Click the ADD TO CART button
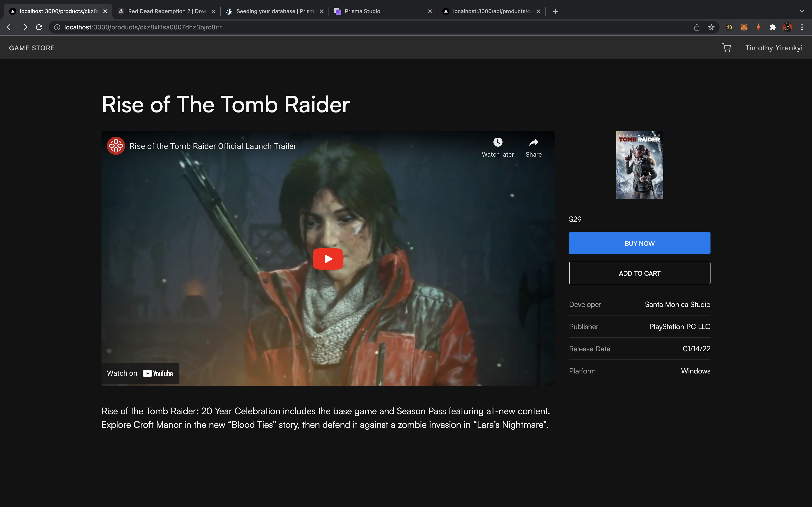The image size is (812, 507). (640, 273)
